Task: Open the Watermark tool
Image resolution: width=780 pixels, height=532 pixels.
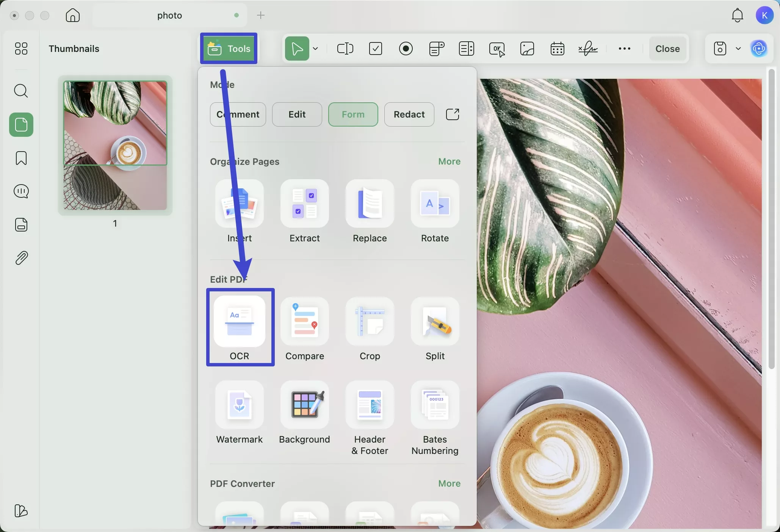Action: [x=239, y=405]
